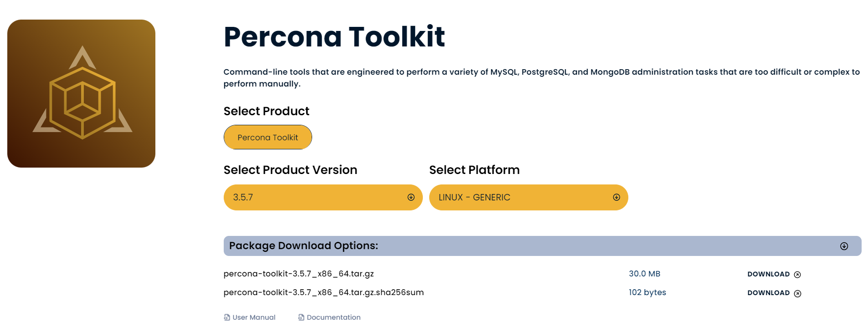Click the 102 bytes size link
The height and width of the screenshot is (327, 868).
[x=647, y=292]
